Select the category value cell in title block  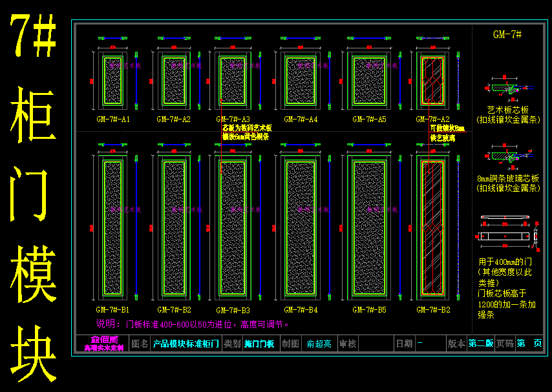coord(259,344)
